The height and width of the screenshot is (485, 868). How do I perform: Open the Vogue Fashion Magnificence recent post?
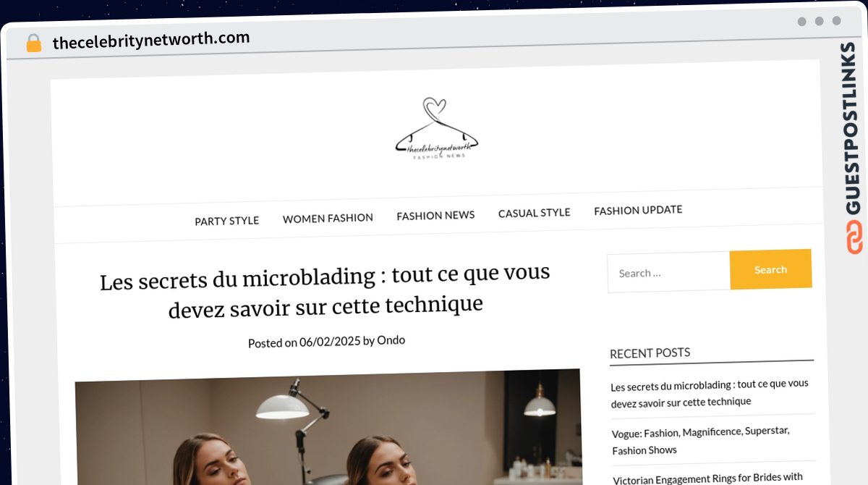pos(701,440)
